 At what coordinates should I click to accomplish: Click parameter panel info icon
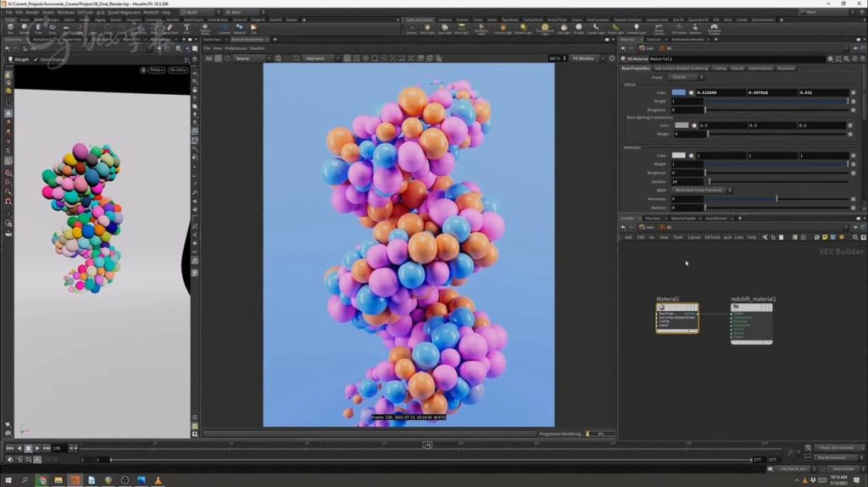click(x=854, y=58)
